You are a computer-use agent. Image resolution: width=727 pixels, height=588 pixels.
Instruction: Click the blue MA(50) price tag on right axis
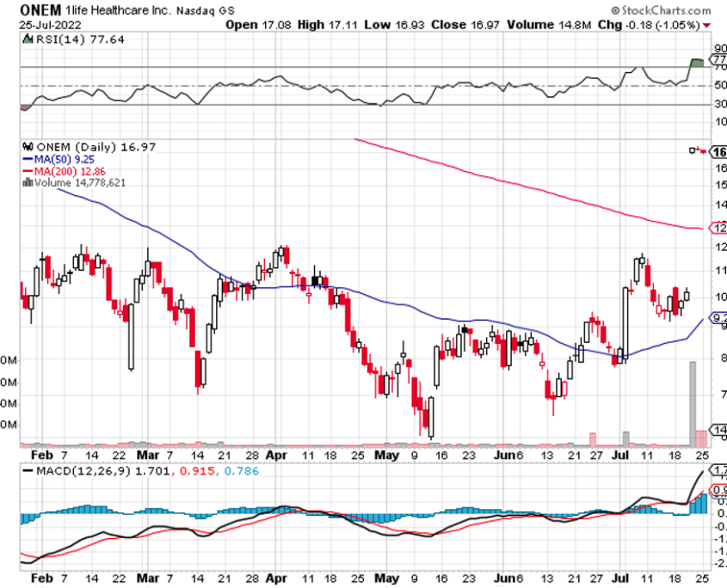coord(718,316)
